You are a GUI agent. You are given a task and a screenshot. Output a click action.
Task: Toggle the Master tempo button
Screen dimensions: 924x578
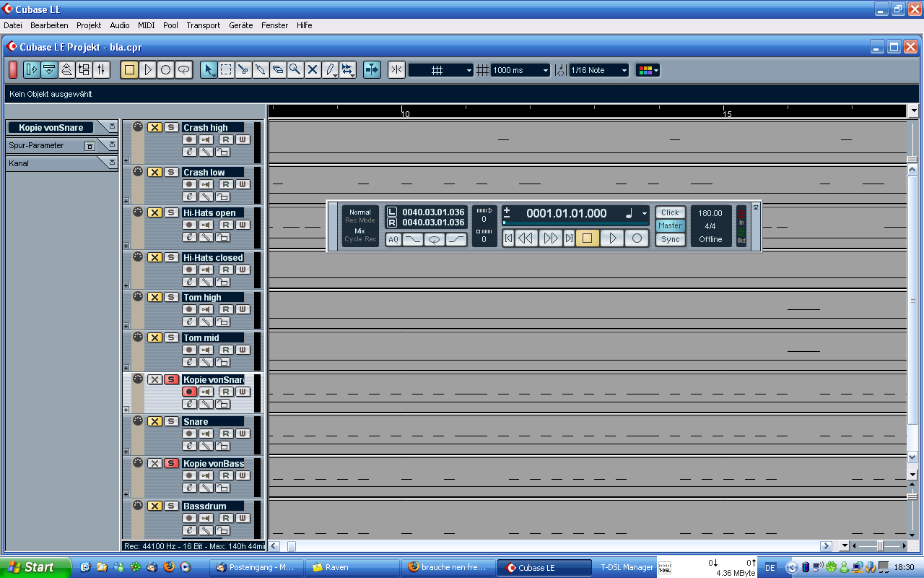670,225
